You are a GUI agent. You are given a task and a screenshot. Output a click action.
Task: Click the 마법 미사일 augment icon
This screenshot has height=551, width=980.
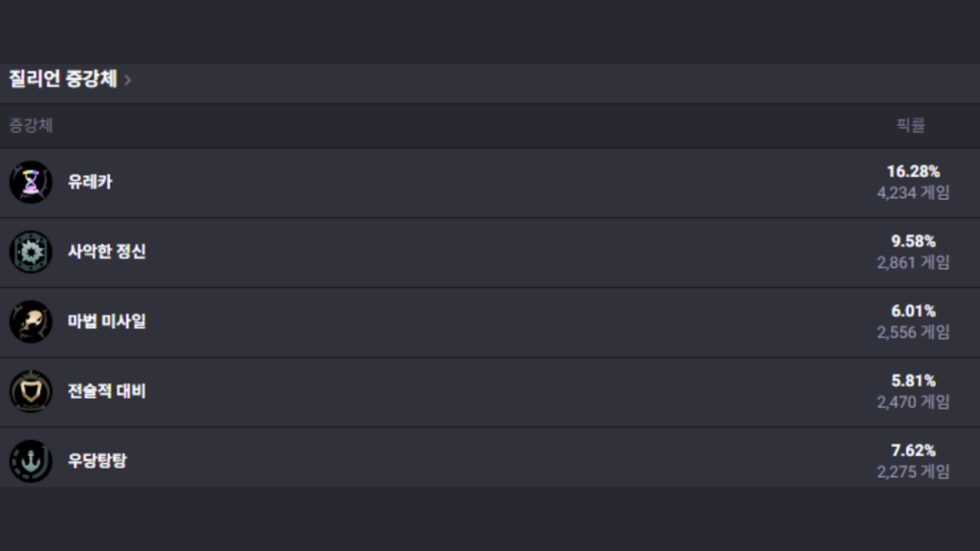click(x=31, y=321)
